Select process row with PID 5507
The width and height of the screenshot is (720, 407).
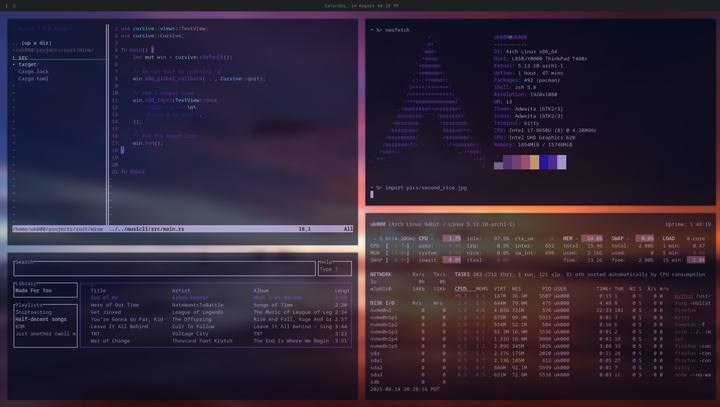(582, 296)
